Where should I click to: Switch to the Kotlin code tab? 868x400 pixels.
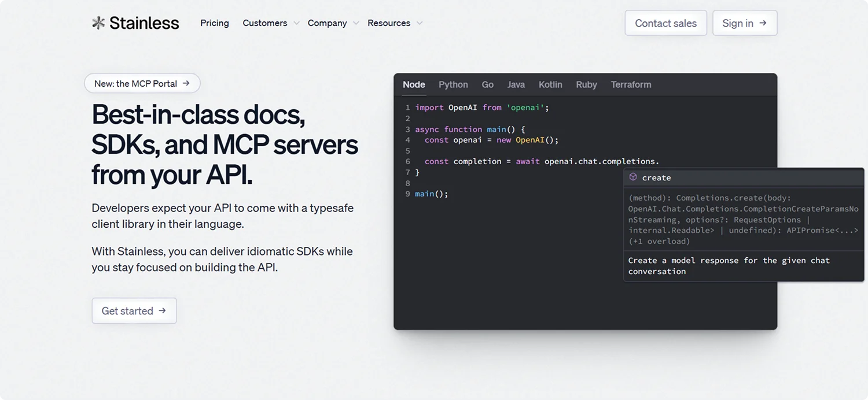point(550,84)
